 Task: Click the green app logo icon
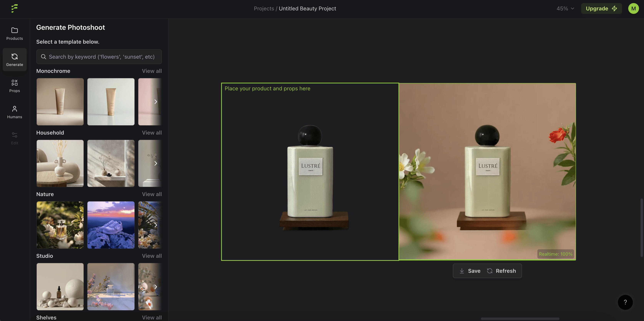pos(14,8)
